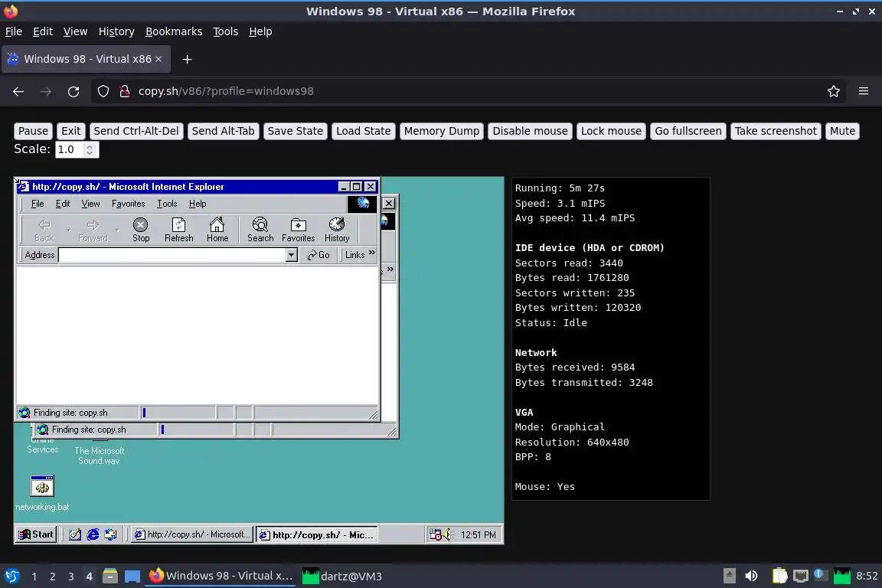The height and width of the screenshot is (588, 882).
Task: Toggle the Disable mouse button
Action: 530,131
